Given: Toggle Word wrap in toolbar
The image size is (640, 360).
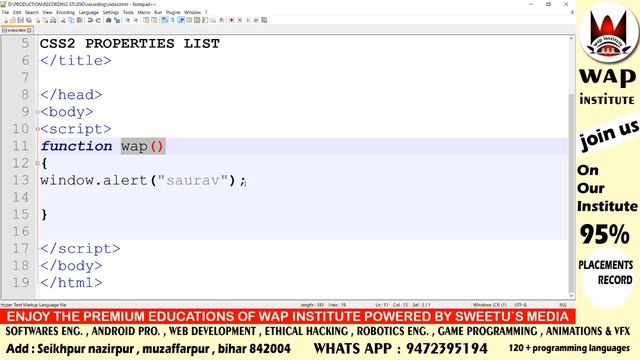Looking at the screenshot, I should coord(164,20).
